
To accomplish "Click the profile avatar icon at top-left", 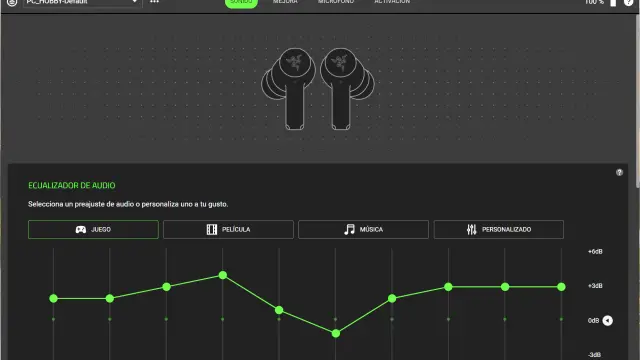I will tap(12, 2).
